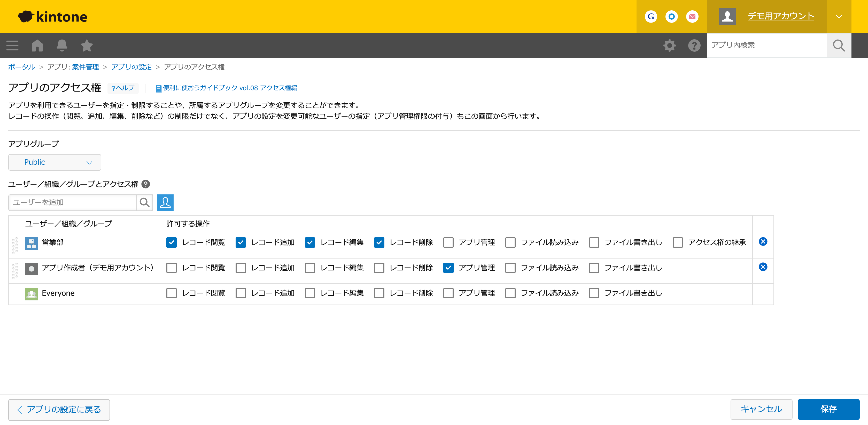This screenshot has width=868, height=425.
Task: Open the notifications bell icon
Action: tap(62, 45)
